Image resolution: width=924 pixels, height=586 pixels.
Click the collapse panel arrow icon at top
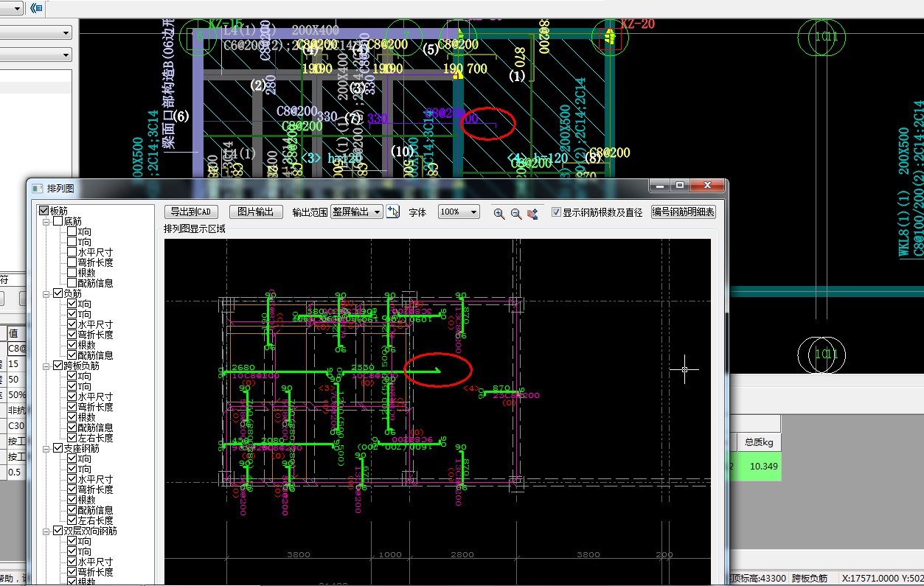[36, 8]
